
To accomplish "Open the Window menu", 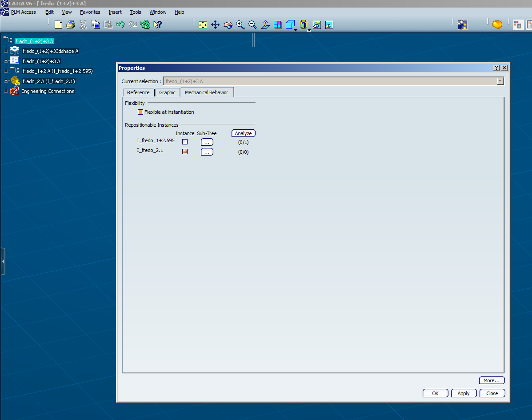I will pos(158,12).
